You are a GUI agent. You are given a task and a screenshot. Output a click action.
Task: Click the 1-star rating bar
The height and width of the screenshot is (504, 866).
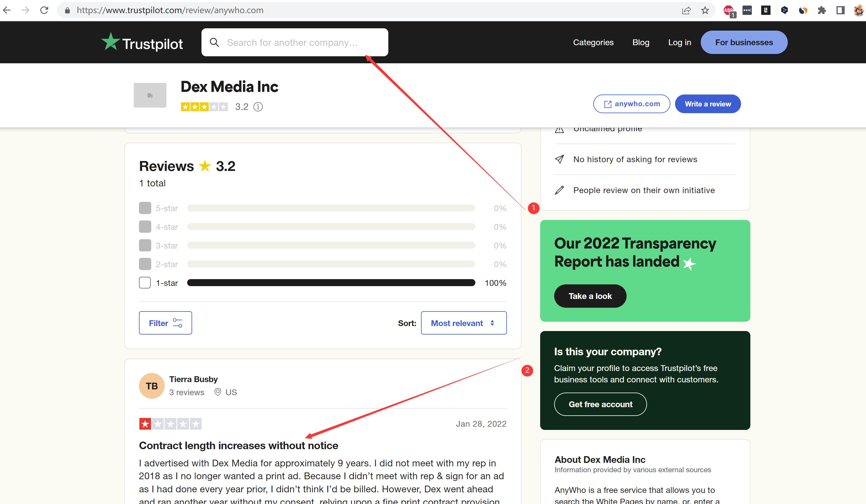(x=331, y=283)
